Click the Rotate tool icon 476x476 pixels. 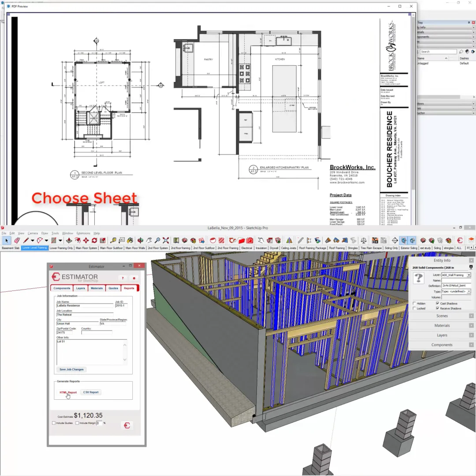point(94,241)
